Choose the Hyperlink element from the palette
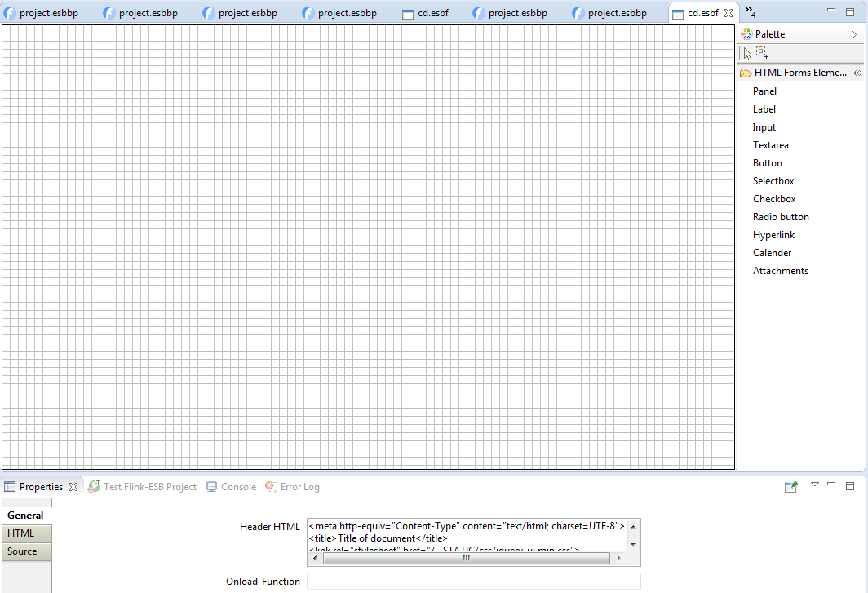The height and width of the screenshot is (593, 868). click(773, 235)
